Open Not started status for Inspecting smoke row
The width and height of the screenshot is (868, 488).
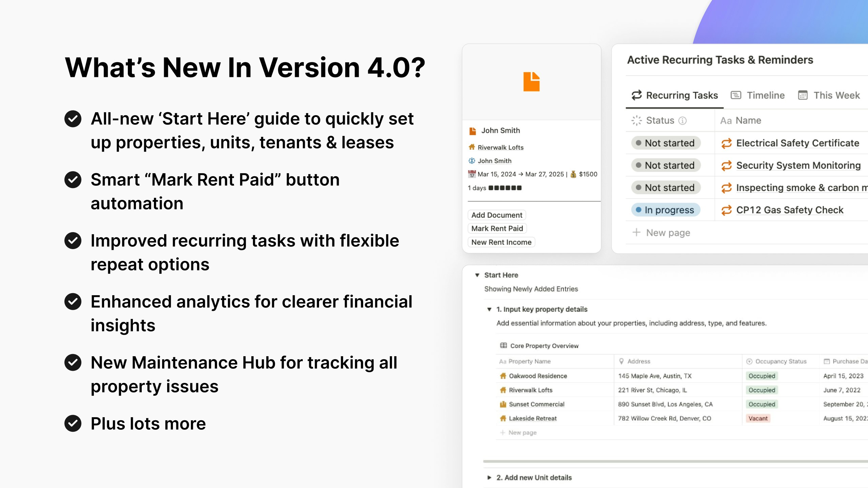pyautogui.click(x=666, y=188)
